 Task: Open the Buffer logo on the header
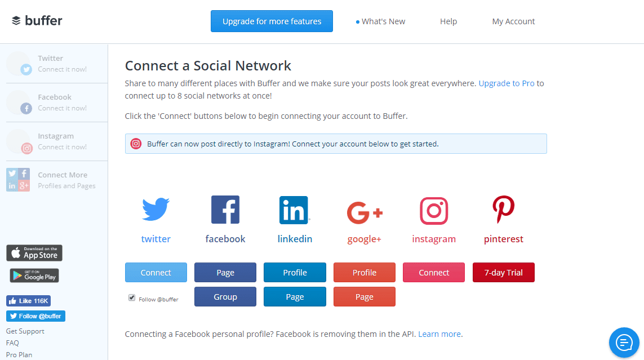click(x=37, y=20)
